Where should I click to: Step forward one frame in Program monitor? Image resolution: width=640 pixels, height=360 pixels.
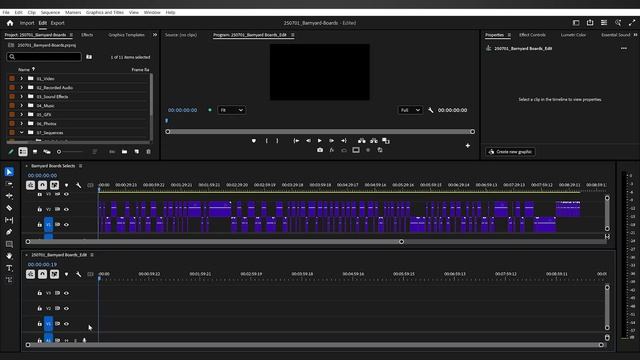point(331,141)
